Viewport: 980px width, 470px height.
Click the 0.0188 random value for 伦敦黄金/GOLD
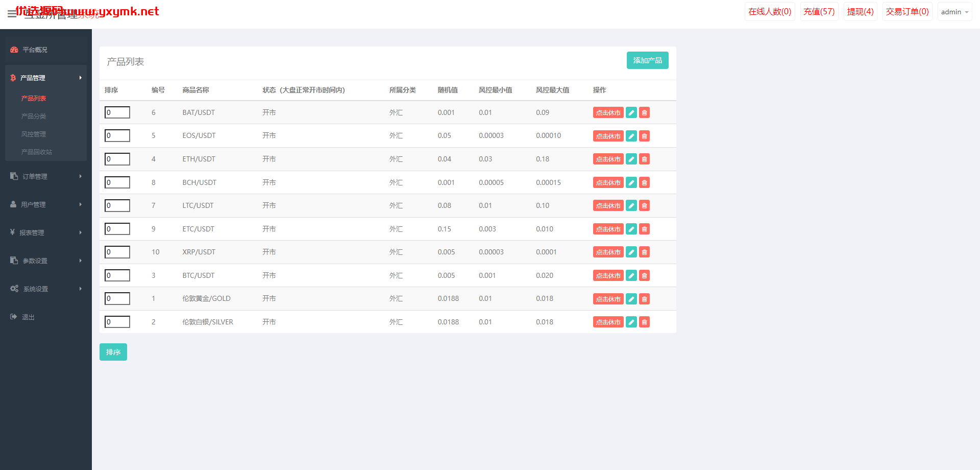(448, 298)
